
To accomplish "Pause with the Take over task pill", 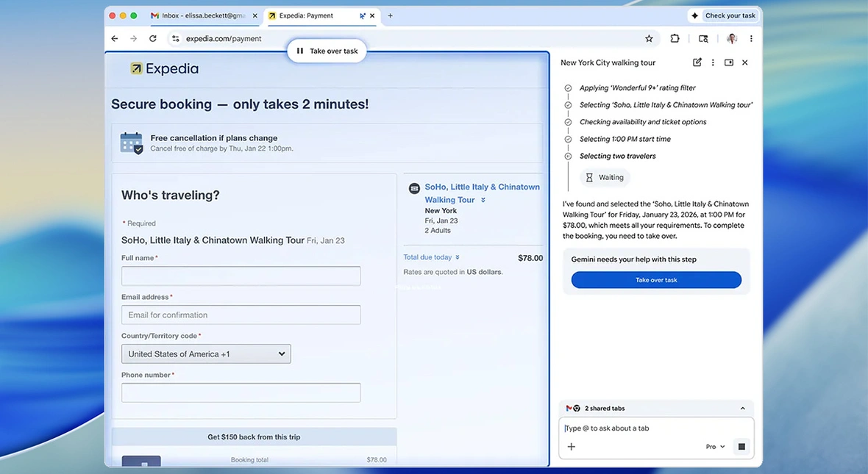I will [327, 51].
